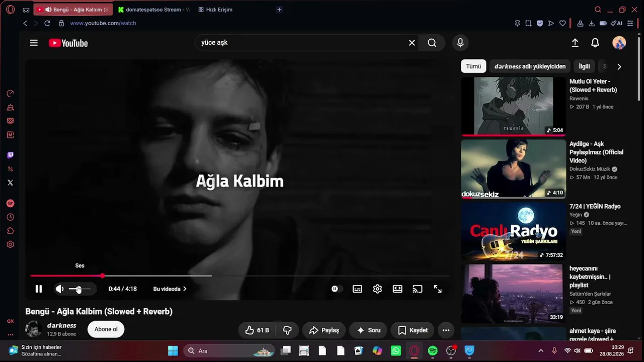The width and height of the screenshot is (644, 362).
Task: Open the GX Corner gamepad icon
Action: pyautogui.click(x=26, y=10)
